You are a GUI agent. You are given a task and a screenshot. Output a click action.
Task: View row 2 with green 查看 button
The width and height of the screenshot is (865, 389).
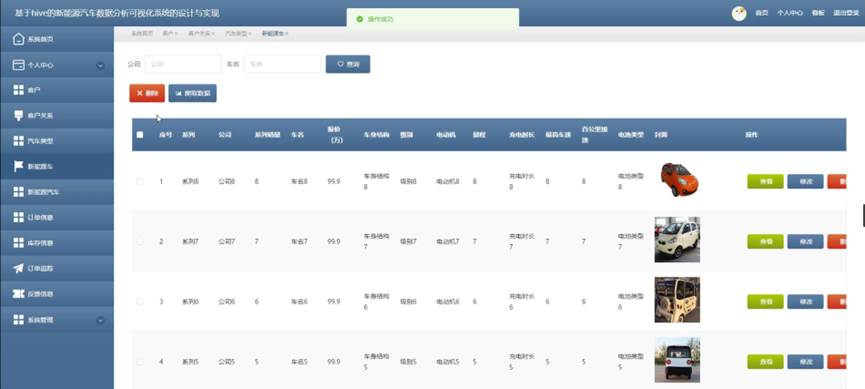click(765, 241)
